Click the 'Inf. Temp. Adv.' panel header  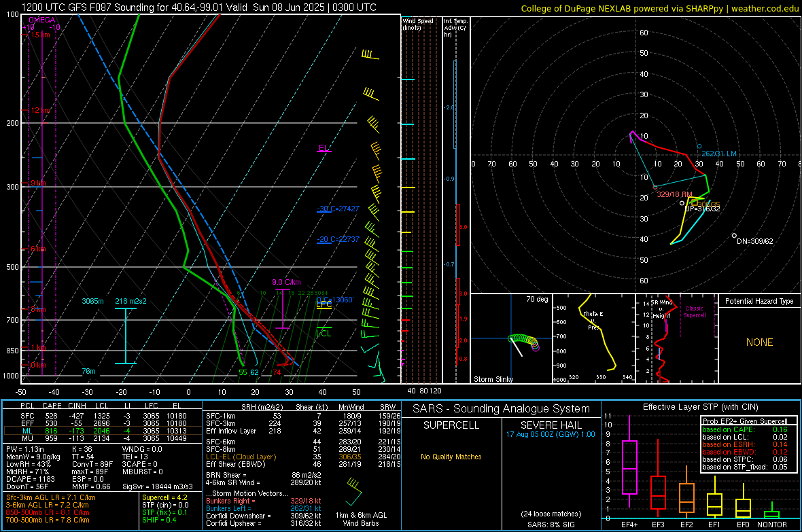click(455, 28)
